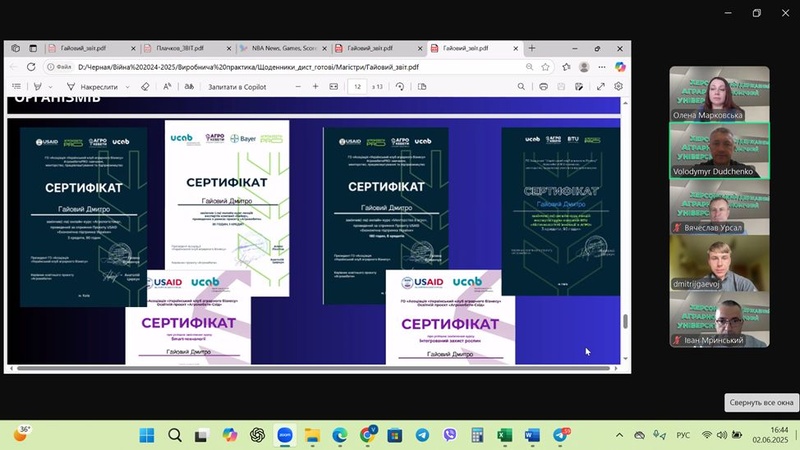The height and width of the screenshot is (450, 800).
Task: Open Word from taskbar
Action: pyautogui.click(x=532, y=435)
